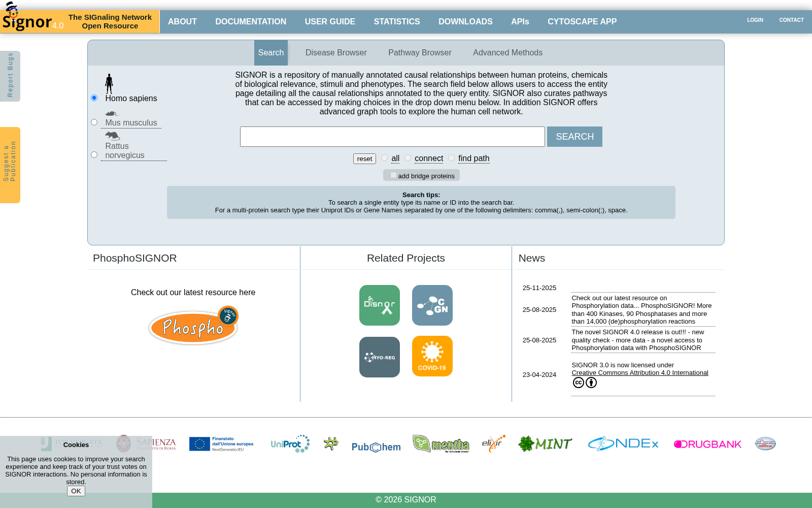Open the CYTOSCAPE APP menu item
Screen dimensions: 812x508
click(x=582, y=22)
